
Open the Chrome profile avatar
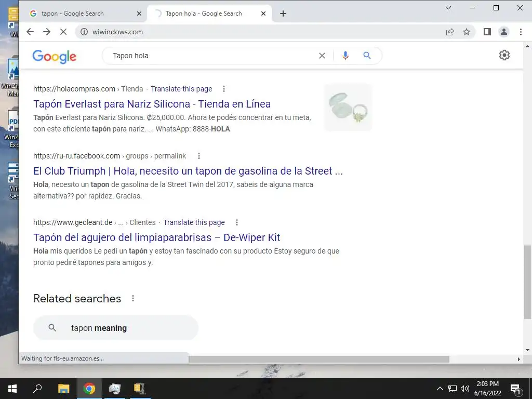[504, 32]
